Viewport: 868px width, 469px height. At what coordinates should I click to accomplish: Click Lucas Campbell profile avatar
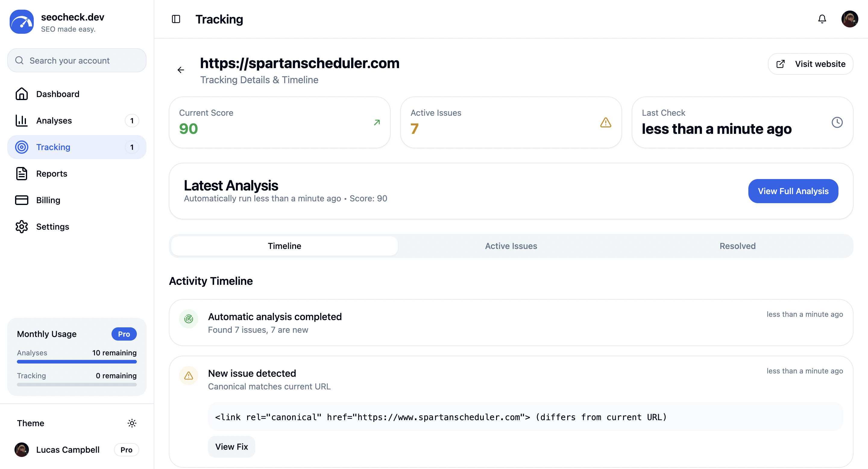tap(22, 450)
